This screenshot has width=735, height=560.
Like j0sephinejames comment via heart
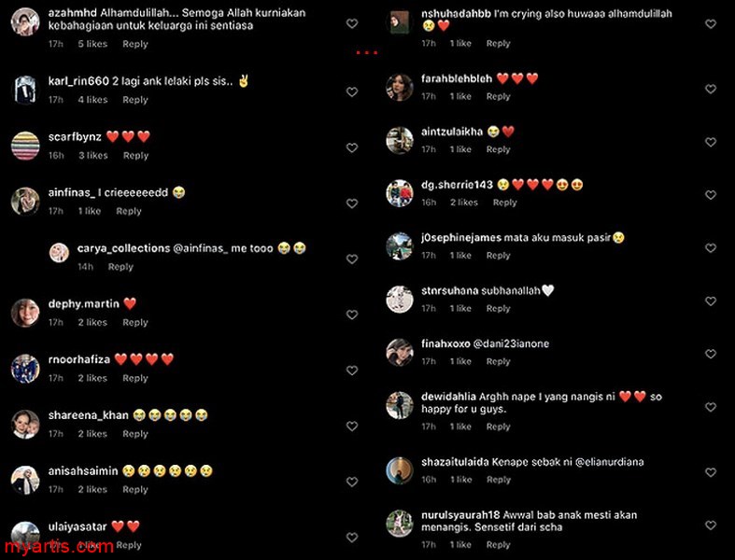[711, 248]
